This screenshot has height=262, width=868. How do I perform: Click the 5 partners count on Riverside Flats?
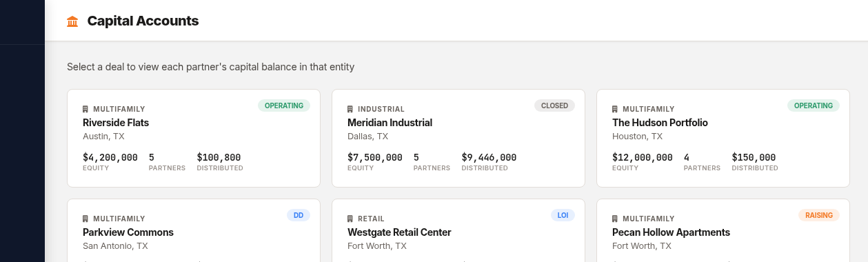(x=152, y=157)
